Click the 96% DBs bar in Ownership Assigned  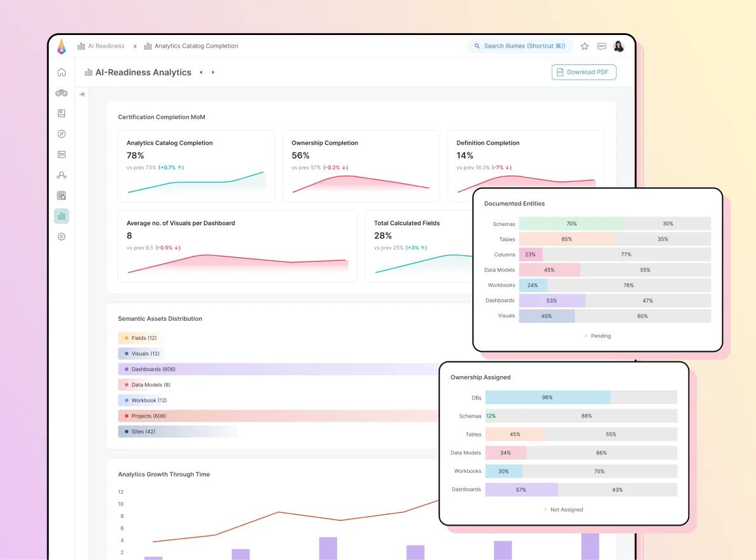[548, 398]
